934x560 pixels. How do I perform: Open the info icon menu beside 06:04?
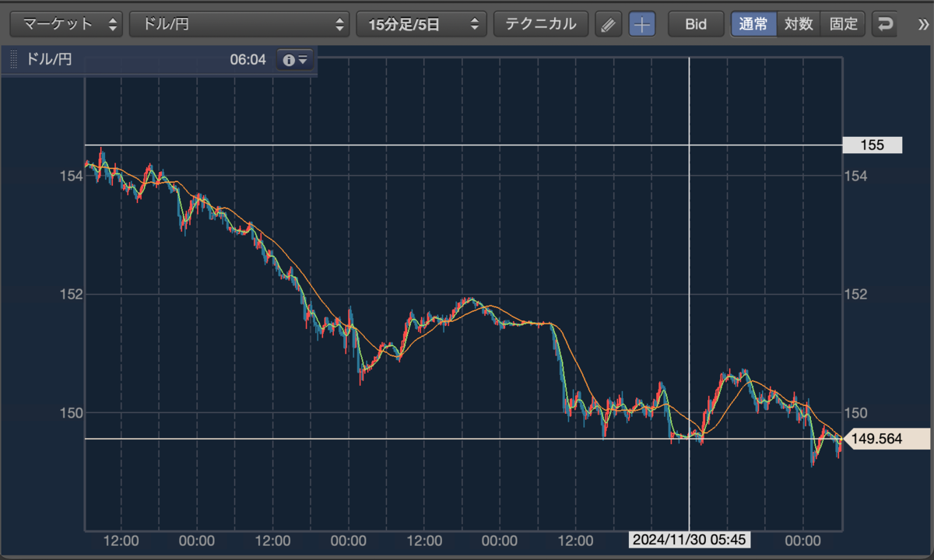pyautogui.click(x=296, y=59)
